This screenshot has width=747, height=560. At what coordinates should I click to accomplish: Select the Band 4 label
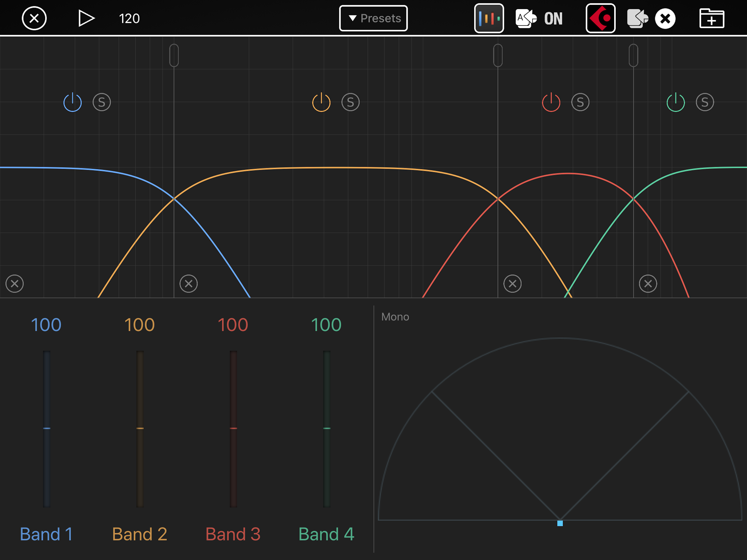pos(326,534)
